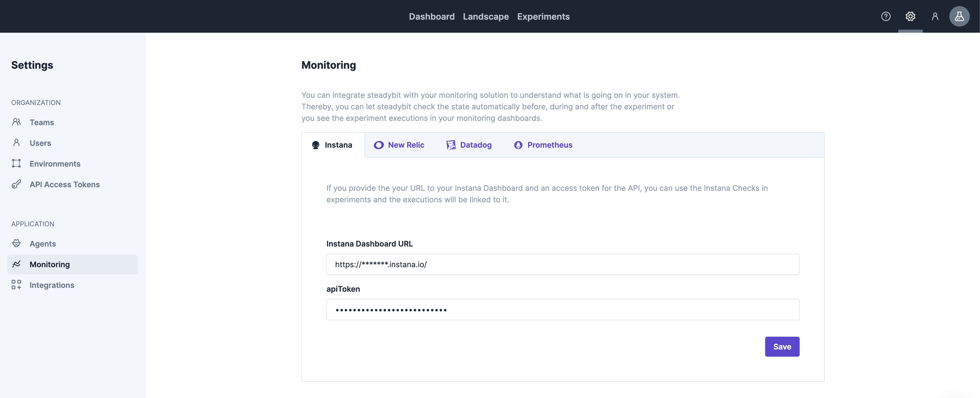
Task: Click the Environments icon in sidebar
Action: [16, 163]
